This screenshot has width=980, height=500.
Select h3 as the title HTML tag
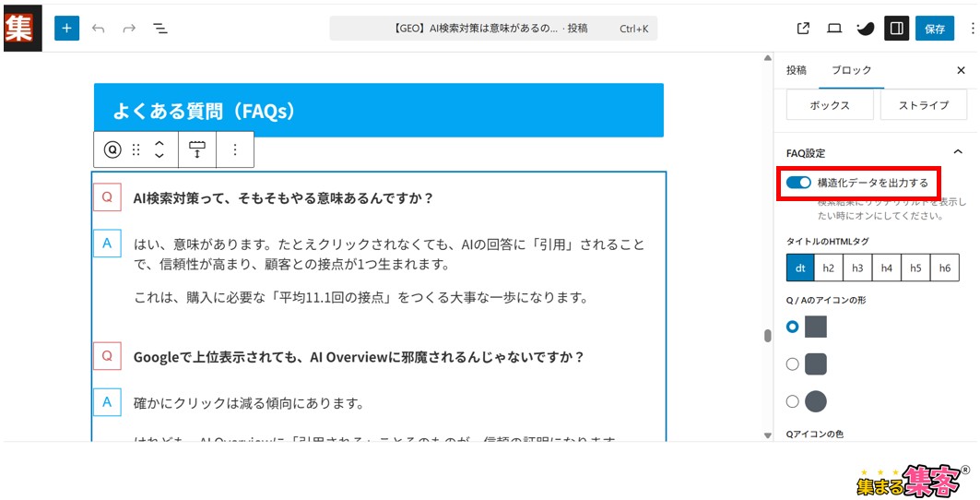pyautogui.click(x=857, y=268)
